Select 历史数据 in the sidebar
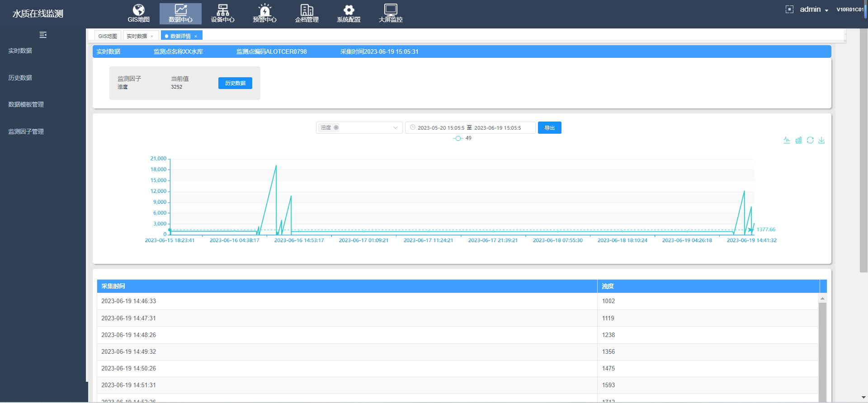The height and width of the screenshot is (403, 868). (20, 78)
